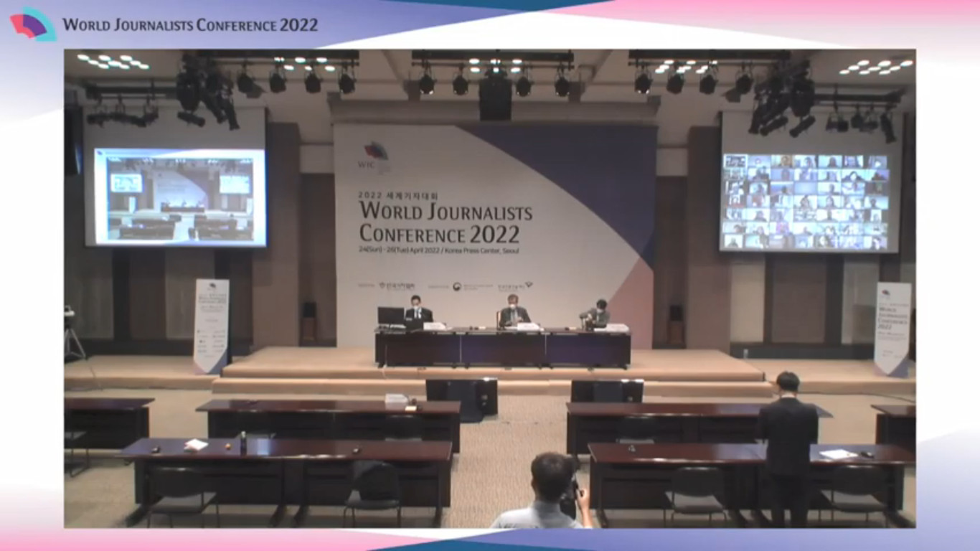The height and width of the screenshot is (551, 980).
Task: Click the standing banner on the left of the stage
Action: pyautogui.click(x=212, y=325)
